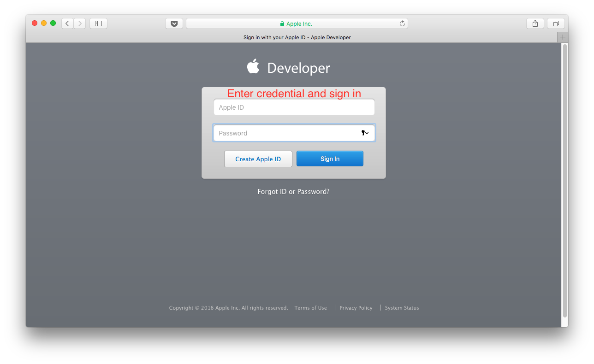Focus the Apple ID input field

pyautogui.click(x=294, y=107)
